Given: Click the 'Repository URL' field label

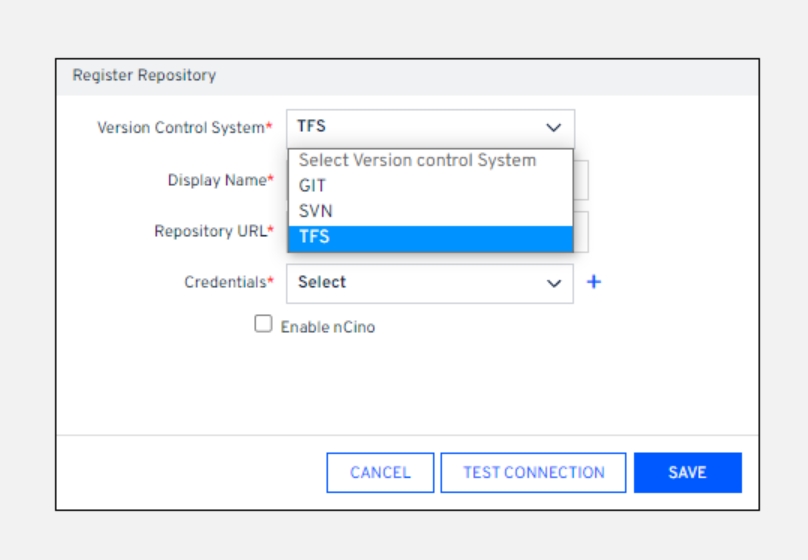Looking at the screenshot, I should [x=210, y=231].
